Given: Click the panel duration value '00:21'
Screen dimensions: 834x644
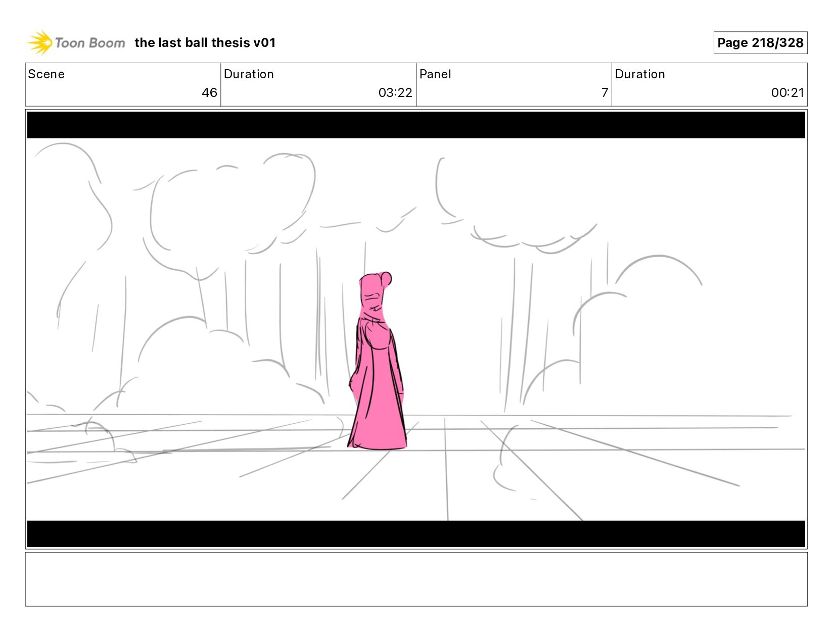Looking at the screenshot, I should tap(787, 92).
